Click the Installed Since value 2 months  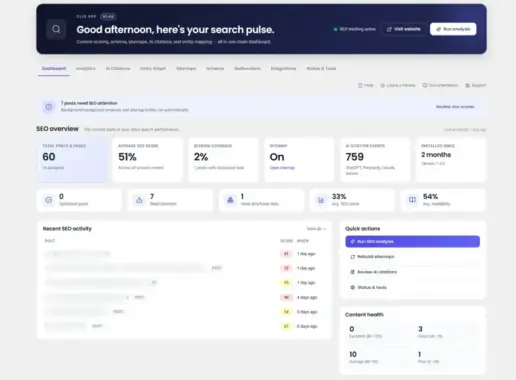(436, 155)
